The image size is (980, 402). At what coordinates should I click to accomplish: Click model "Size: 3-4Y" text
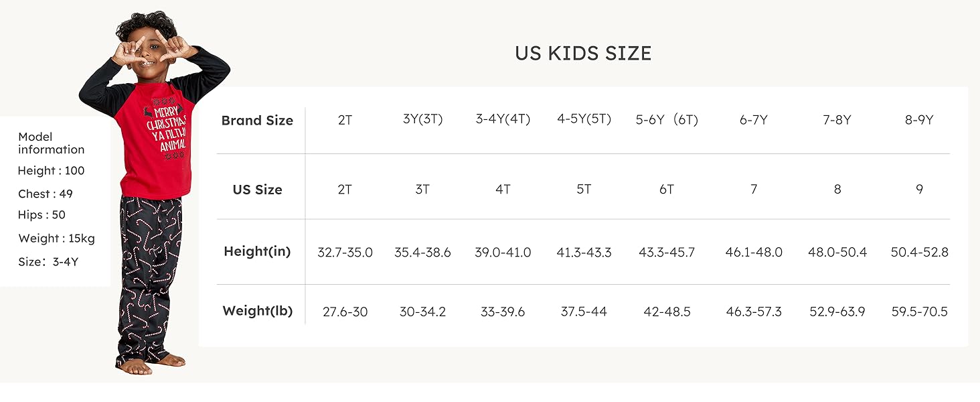(48, 262)
